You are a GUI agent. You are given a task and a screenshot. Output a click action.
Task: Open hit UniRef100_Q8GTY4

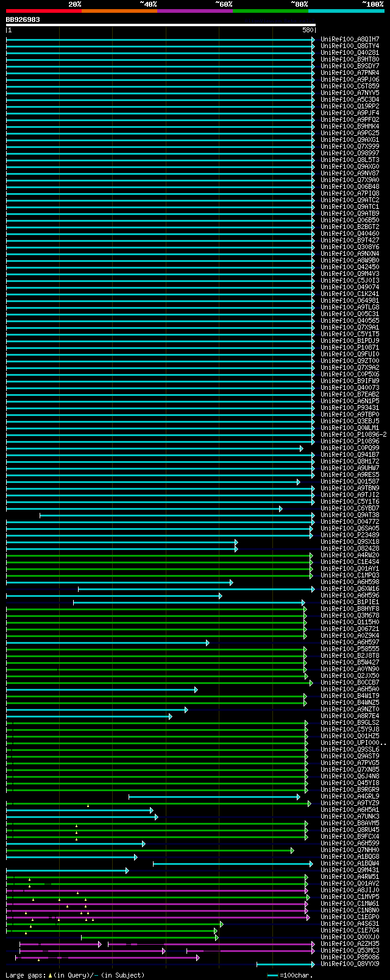click(350, 46)
